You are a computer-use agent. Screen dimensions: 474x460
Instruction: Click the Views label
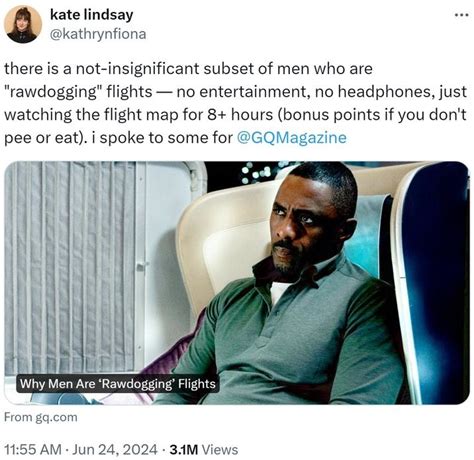coord(220,449)
